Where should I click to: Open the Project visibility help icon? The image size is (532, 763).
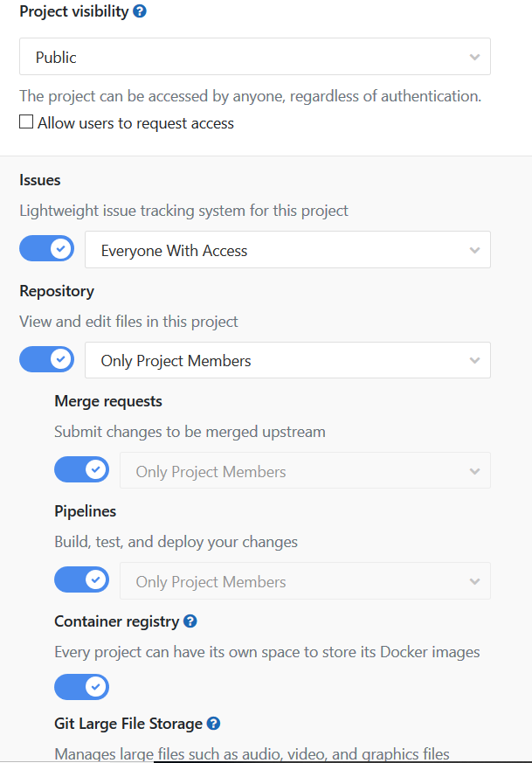point(140,12)
